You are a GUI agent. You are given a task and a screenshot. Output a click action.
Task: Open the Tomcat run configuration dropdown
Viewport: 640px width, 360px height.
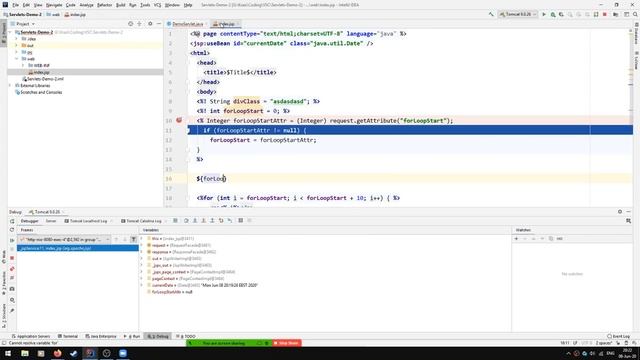(518, 14)
